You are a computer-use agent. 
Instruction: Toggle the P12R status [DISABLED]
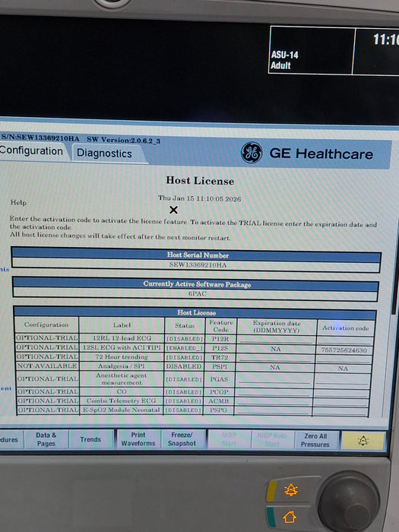185,339
